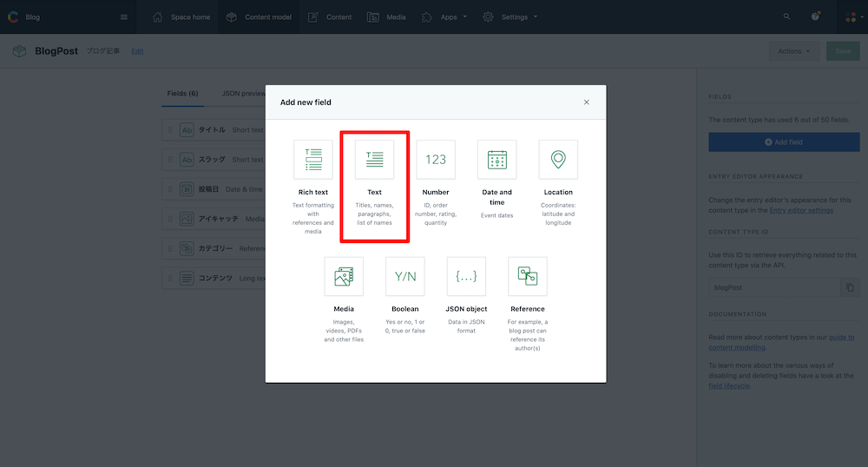The width and height of the screenshot is (868, 467).
Task: Open the Apps dropdown menu
Action: [444, 17]
